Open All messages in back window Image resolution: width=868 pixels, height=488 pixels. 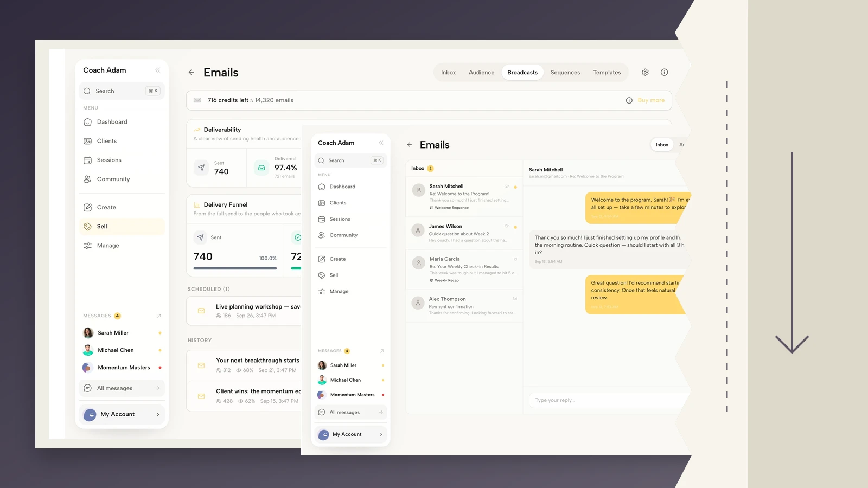click(122, 388)
